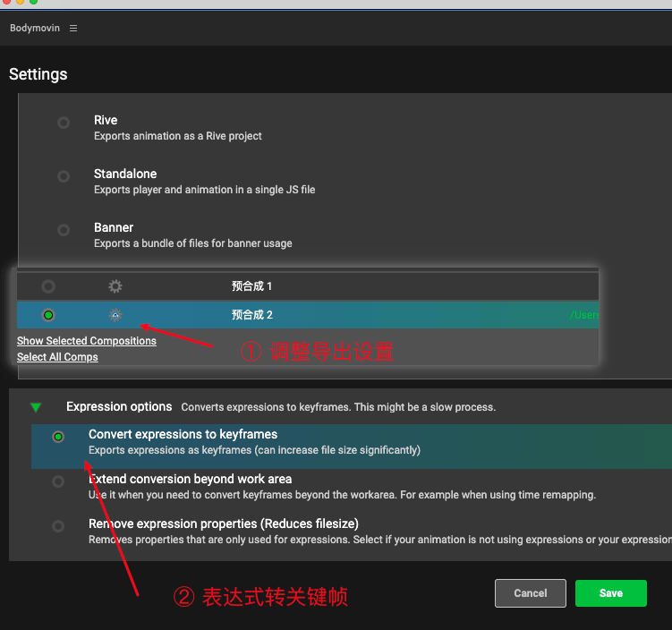Collapse the Expression options section
This screenshot has height=630, width=672.
(36, 407)
